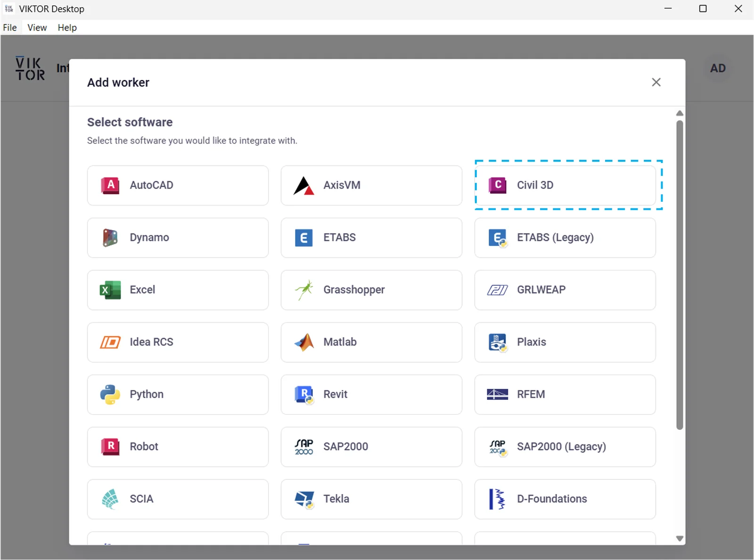Click the SCIA teal shell icon
The width and height of the screenshot is (754, 560).
[110, 499]
